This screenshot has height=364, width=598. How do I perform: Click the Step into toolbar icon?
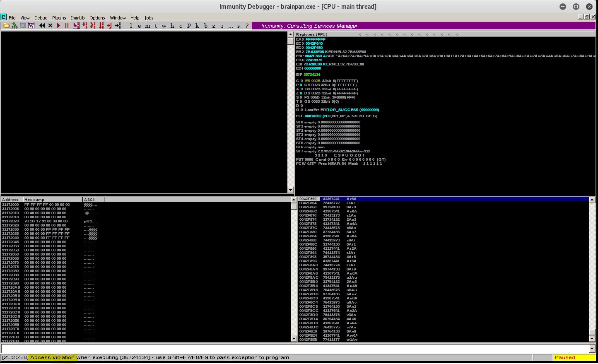[76, 26]
